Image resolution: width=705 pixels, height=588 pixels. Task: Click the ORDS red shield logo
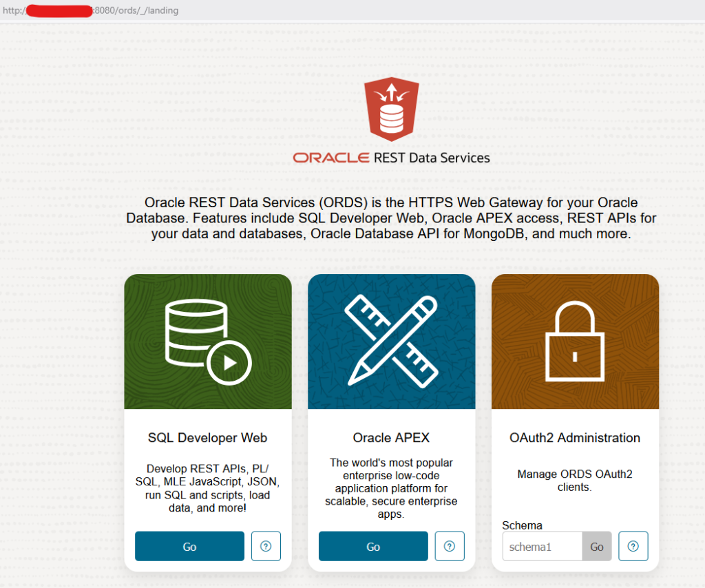[x=392, y=109]
